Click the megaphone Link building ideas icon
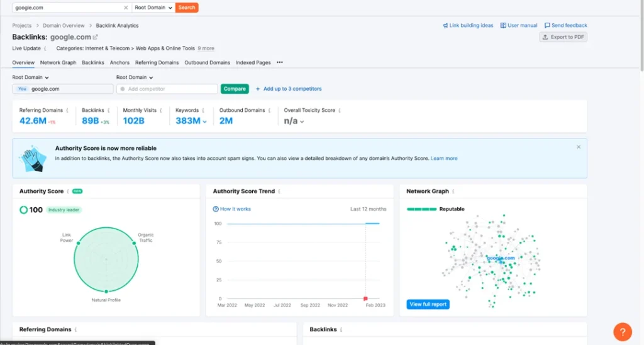The width and height of the screenshot is (644, 345). coord(445,25)
